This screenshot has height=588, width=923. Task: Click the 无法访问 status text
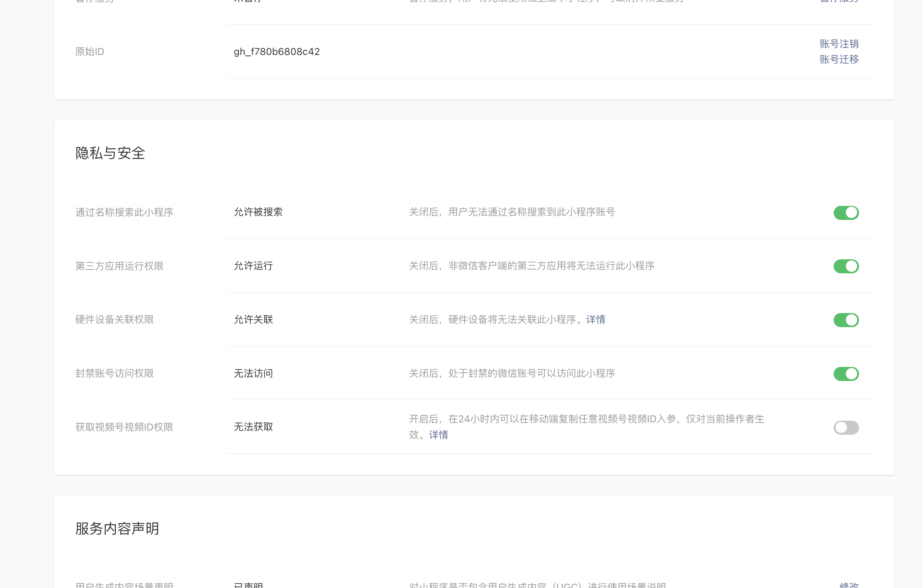pos(253,374)
